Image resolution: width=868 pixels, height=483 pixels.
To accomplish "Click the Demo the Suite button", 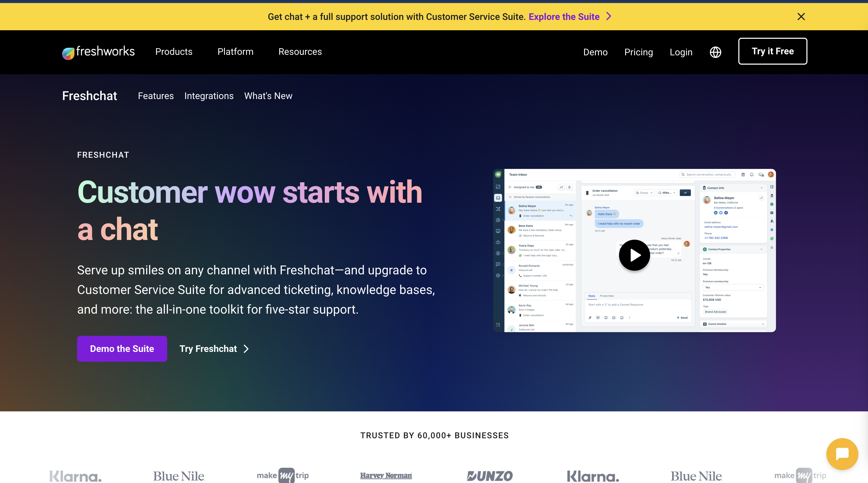I will (122, 349).
